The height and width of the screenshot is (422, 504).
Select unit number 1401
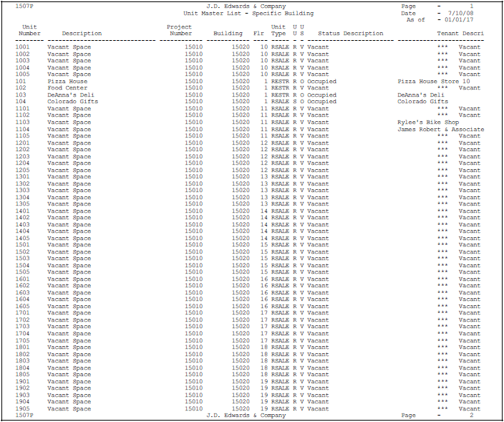click(22, 211)
